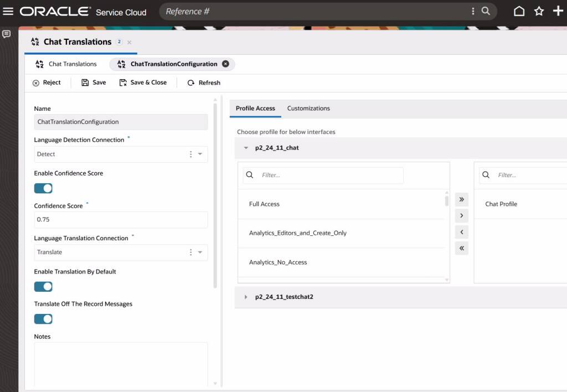The image size is (567, 392).
Task: Disable the Enable Confidence Score toggle
Action: tap(43, 188)
